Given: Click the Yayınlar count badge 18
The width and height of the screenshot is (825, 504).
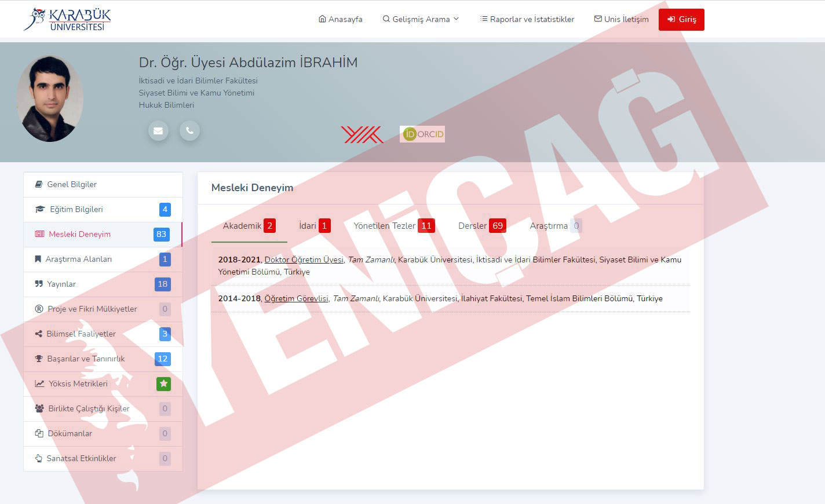Looking at the screenshot, I should point(163,284).
